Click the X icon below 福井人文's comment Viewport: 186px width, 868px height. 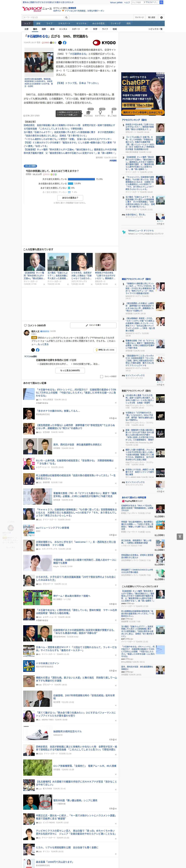tap(33, 350)
